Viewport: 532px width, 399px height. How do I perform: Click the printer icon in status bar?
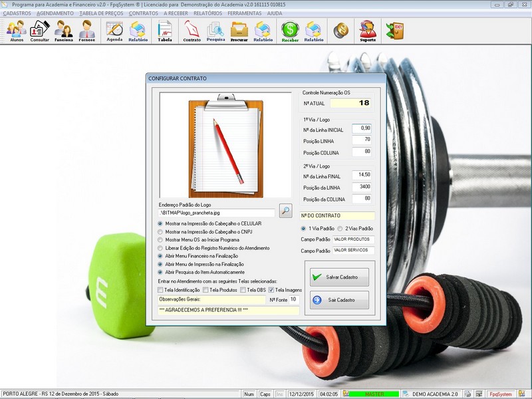pyautogui.click(x=467, y=394)
